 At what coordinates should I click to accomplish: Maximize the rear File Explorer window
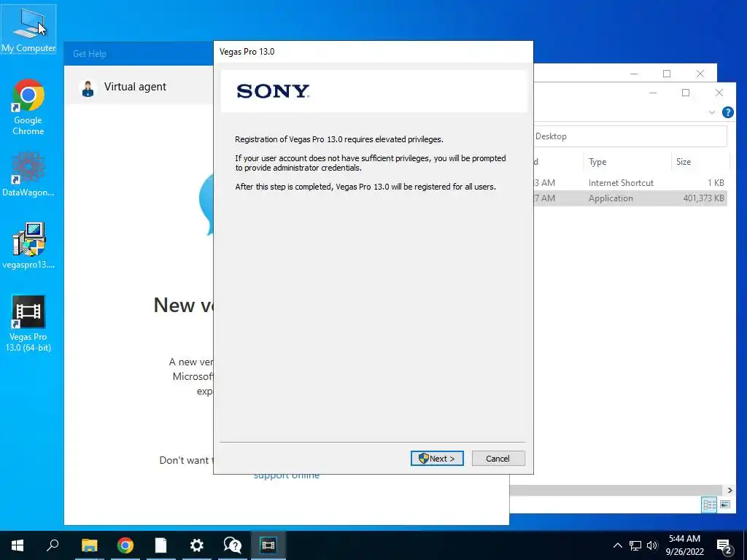667,74
